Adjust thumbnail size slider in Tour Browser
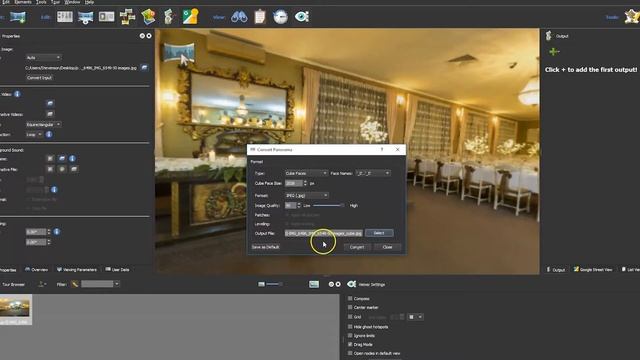 [x=274, y=284]
